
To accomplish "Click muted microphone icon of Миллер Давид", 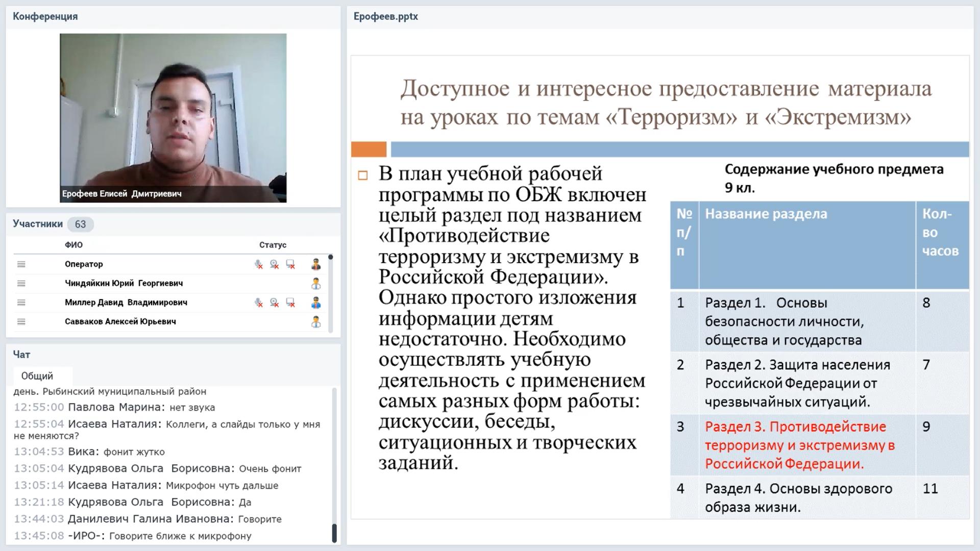I will tap(259, 303).
